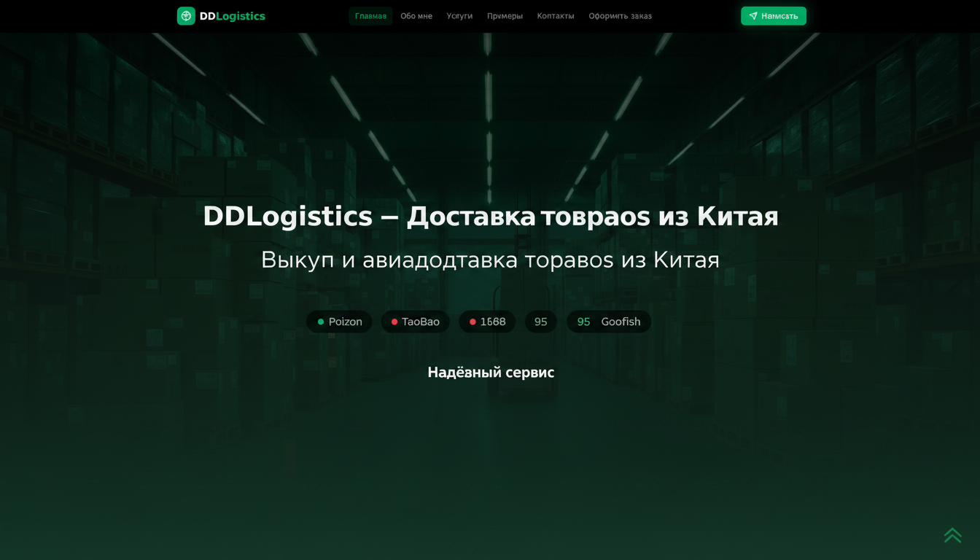This screenshot has width=980, height=560.
Task: Click the scroll-to-top double chevron icon
Action: tap(952, 535)
